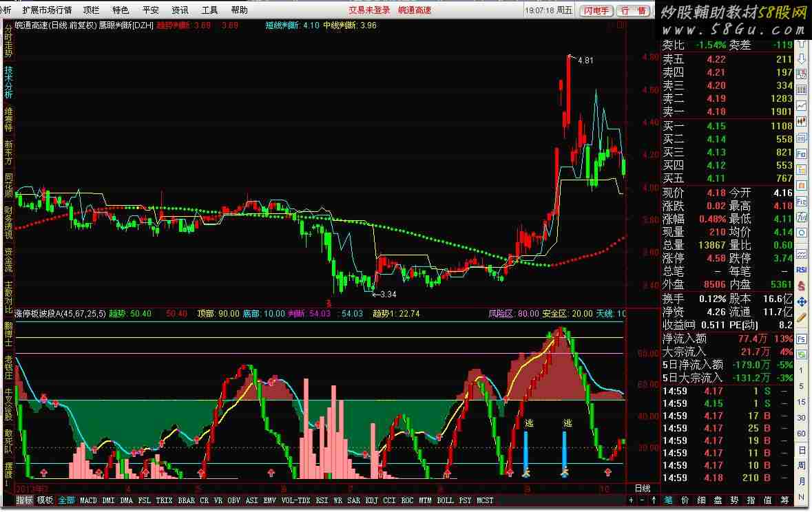Click the 闪电手 button

pyautogui.click(x=595, y=10)
